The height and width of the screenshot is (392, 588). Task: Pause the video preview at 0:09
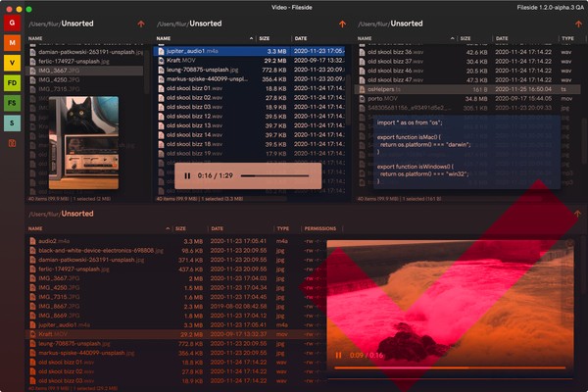(x=338, y=355)
